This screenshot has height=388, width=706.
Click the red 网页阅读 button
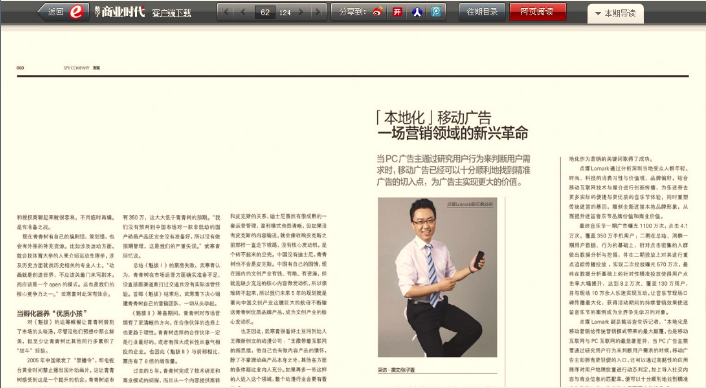[538, 12]
